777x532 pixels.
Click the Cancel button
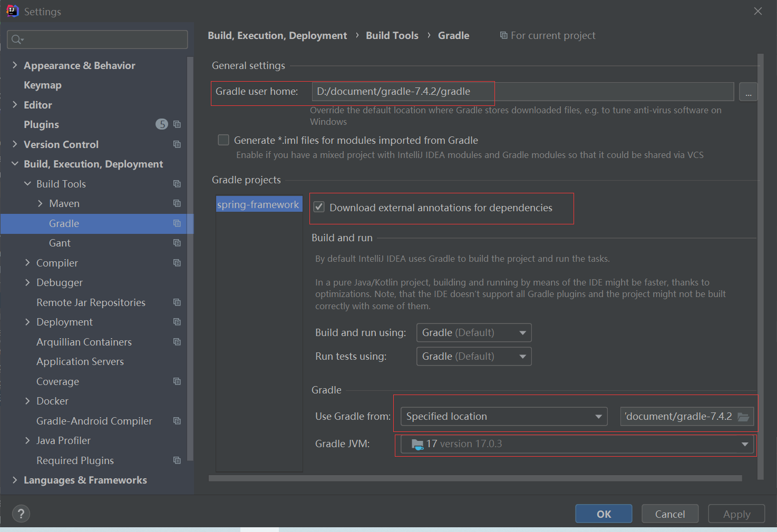point(670,514)
